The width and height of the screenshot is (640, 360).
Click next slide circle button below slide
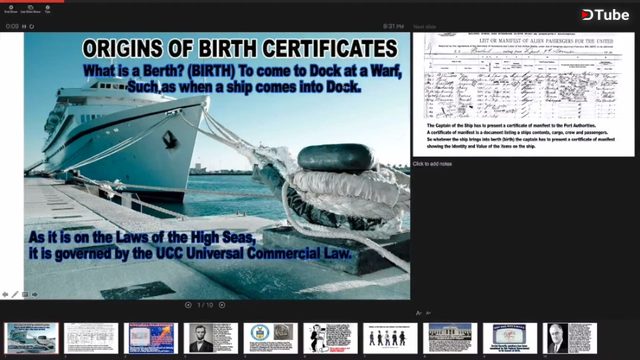point(222,305)
